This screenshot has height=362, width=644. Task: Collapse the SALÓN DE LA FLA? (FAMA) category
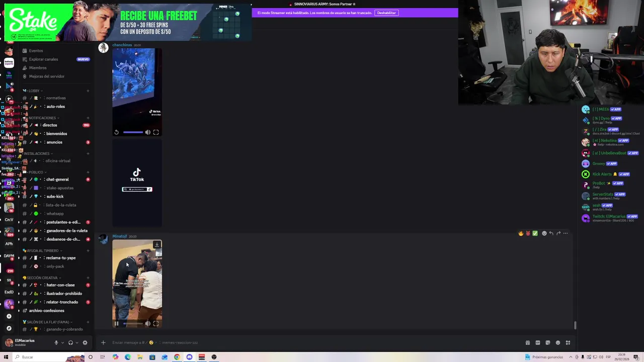(48, 322)
